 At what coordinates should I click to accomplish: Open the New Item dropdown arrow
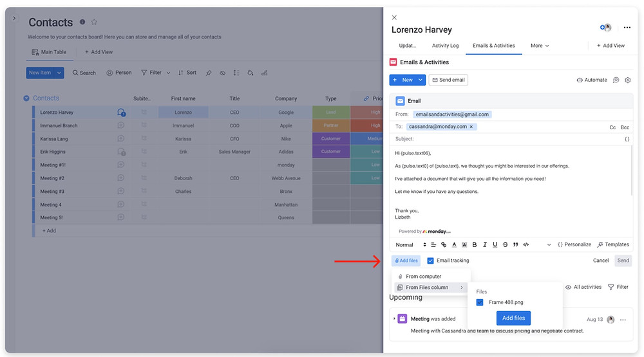click(x=59, y=73)
